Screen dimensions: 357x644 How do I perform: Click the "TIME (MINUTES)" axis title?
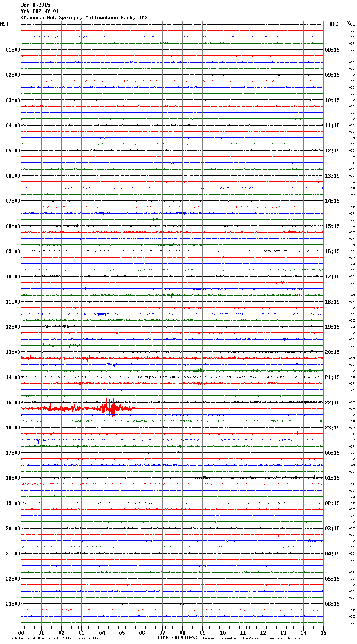click(x=177, y=638)
